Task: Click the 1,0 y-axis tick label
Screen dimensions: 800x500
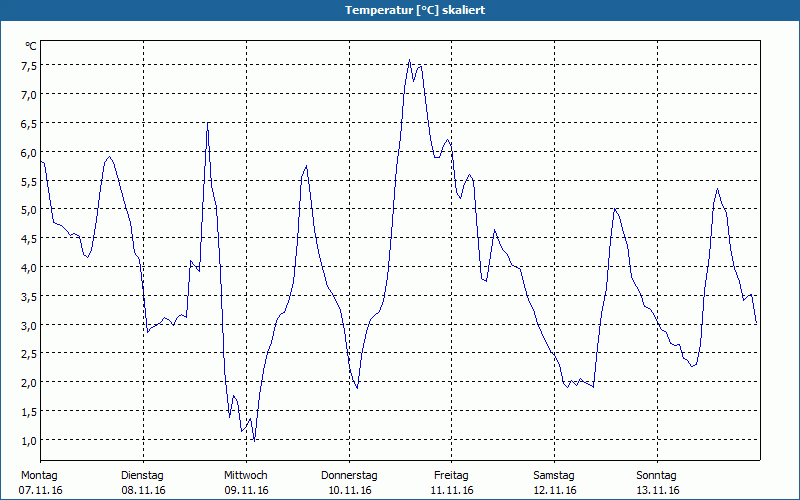Action: [29, 441]
